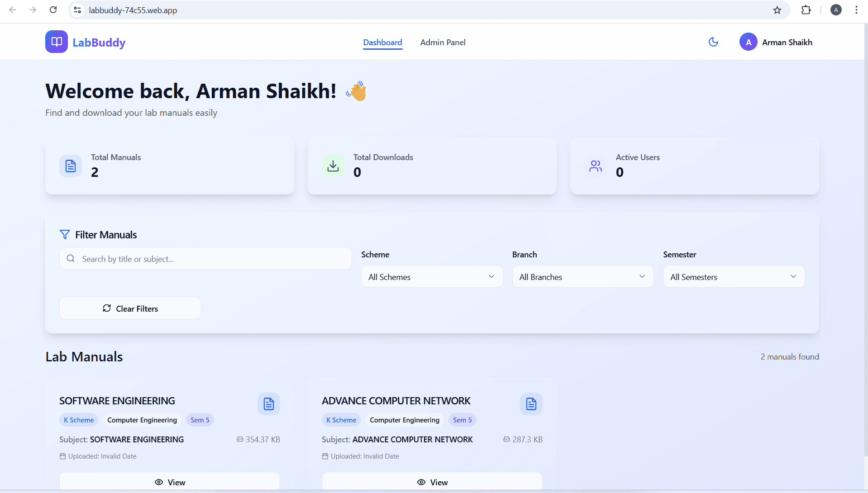Click the LabBuddy book logo icon

coord(57,42)
